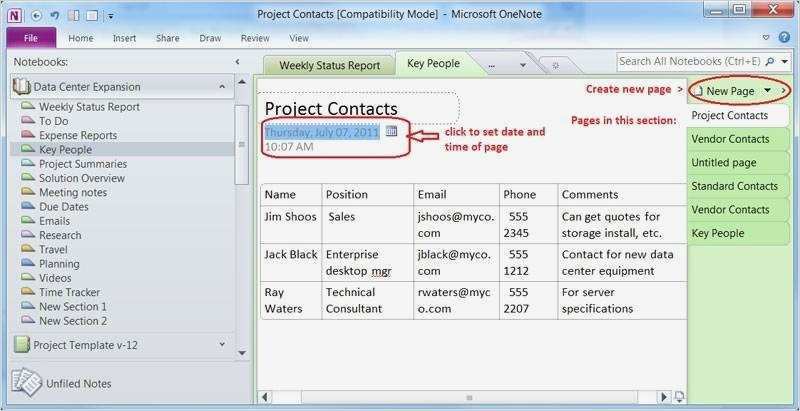Viewport: 800px width, 411px height.
Task: Open the Home ribbon tab
Action: tap(81, 38)
